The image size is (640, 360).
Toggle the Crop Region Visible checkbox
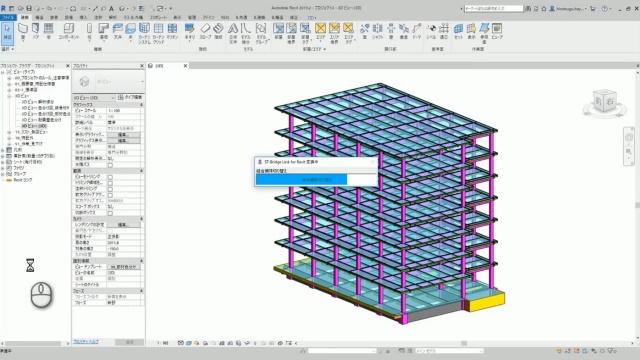pos(110,183)
